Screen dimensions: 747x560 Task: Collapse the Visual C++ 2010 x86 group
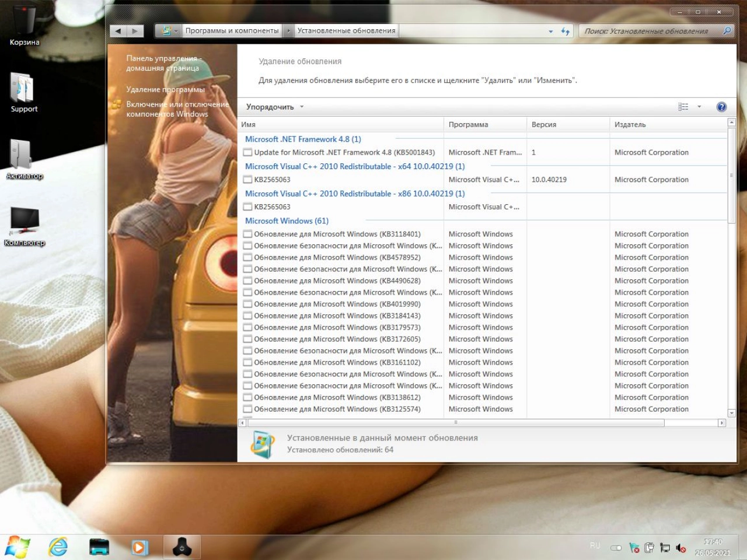355,194
